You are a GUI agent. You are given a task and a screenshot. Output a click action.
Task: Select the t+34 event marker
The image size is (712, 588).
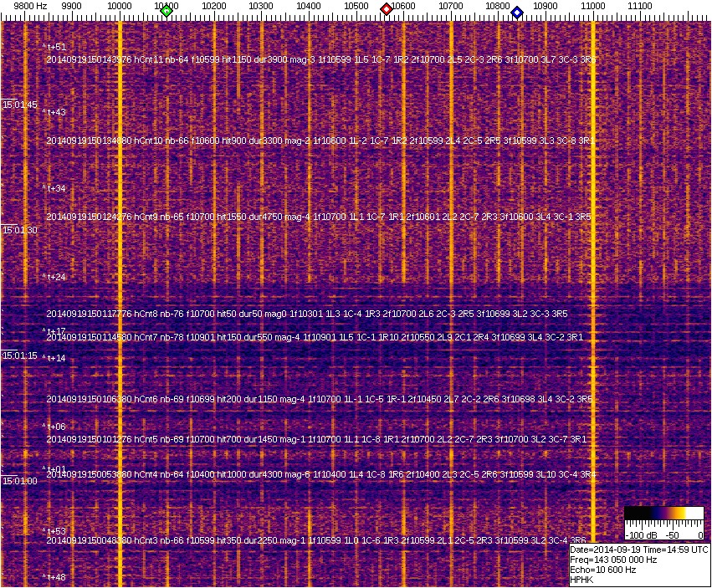[55, 189]
